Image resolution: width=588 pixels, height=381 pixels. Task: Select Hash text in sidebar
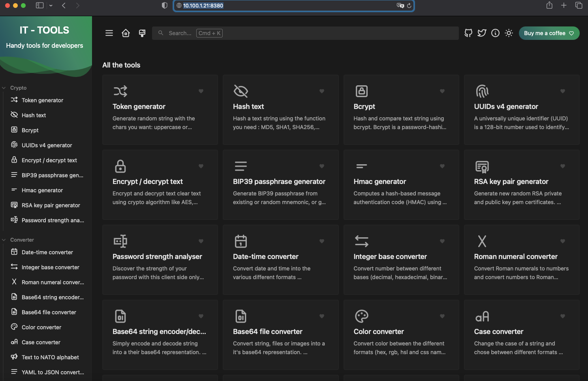(34, 115)
